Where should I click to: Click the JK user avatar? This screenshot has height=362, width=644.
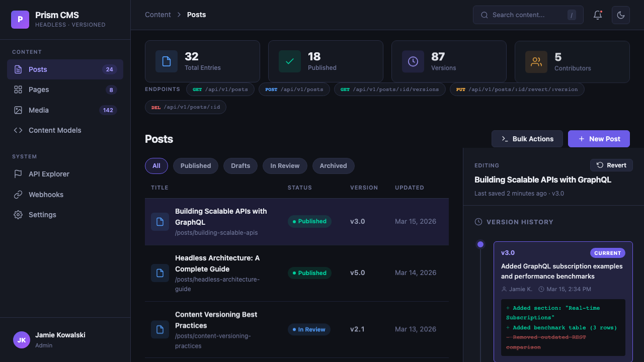22,340
